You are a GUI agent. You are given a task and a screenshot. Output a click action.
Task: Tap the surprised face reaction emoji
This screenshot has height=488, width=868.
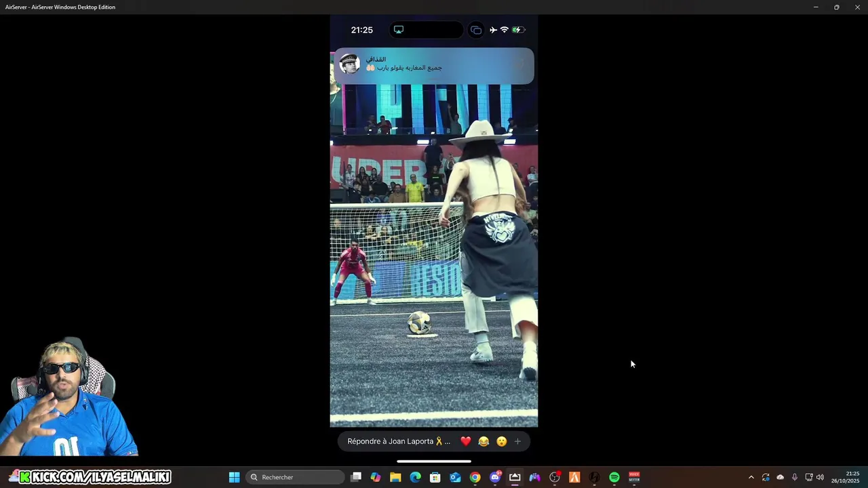[x=501, y=441]
